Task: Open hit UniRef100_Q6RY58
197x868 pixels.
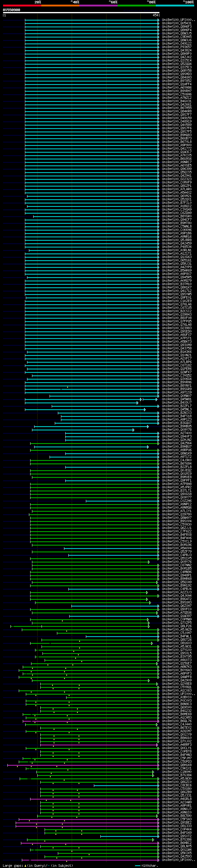Action: coord(177,71)
